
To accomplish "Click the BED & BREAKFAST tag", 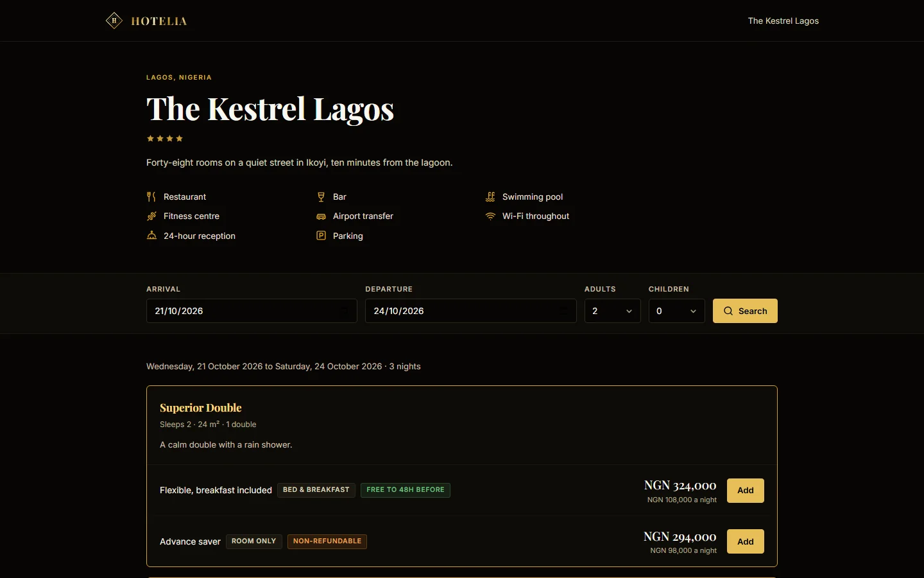I will [x=316, y=490].
